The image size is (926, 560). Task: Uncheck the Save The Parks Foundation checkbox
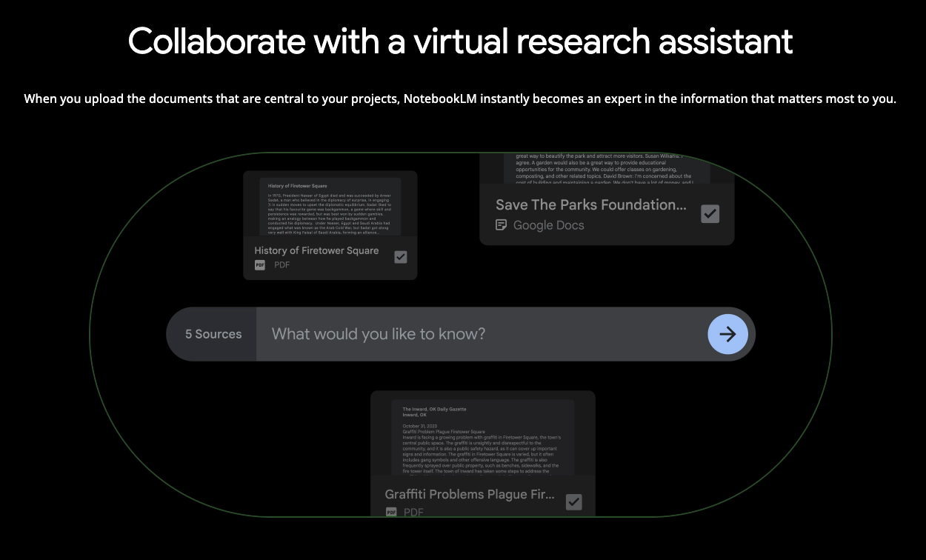pyautogui.click(x=710, y=214)
